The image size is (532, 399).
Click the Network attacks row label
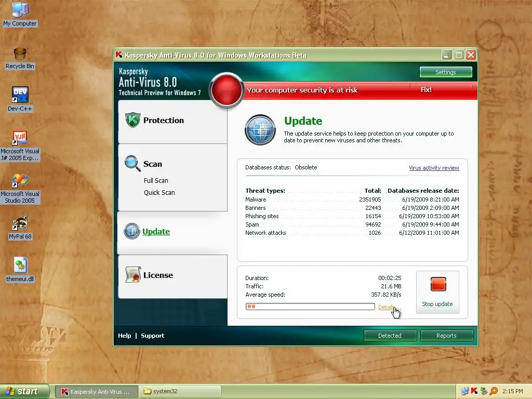coord(265,233)
